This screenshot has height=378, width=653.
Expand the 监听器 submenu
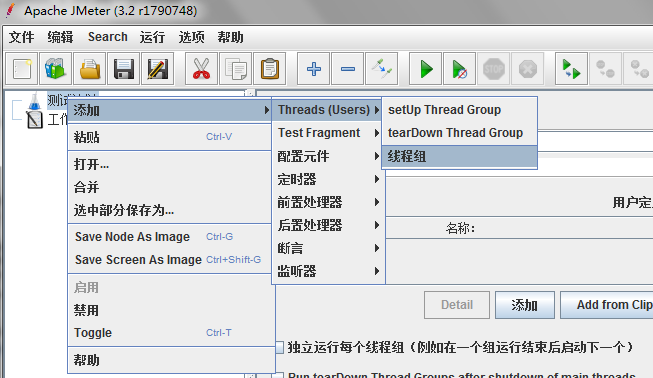(329, 271)
